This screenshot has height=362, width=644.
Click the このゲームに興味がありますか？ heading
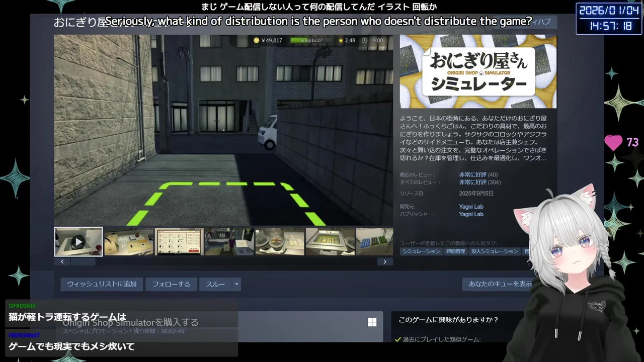[448, 320]
